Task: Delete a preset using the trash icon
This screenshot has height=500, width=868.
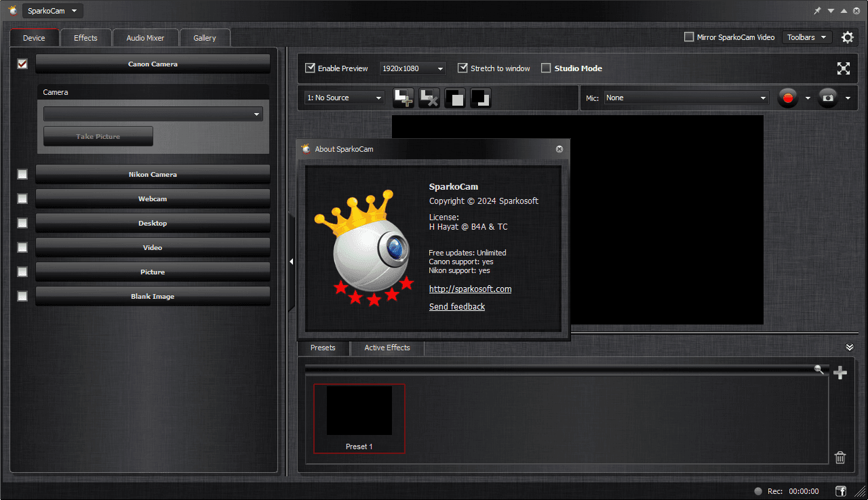Action: click(840, 457)
